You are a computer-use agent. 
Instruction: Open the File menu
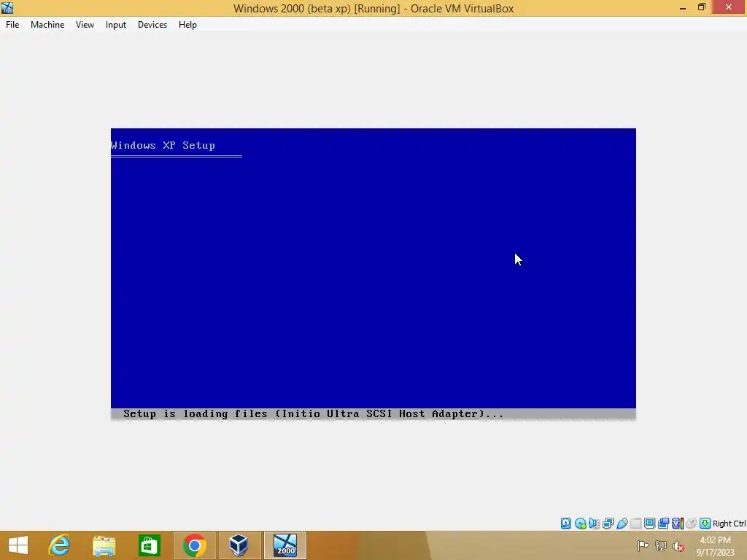click(12, 25)
